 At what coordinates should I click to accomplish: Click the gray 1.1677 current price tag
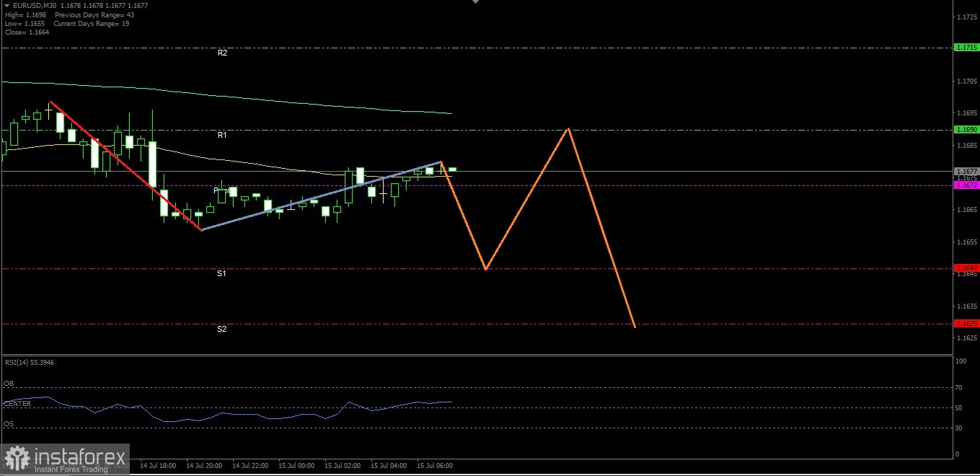click(x=966, y=171)
